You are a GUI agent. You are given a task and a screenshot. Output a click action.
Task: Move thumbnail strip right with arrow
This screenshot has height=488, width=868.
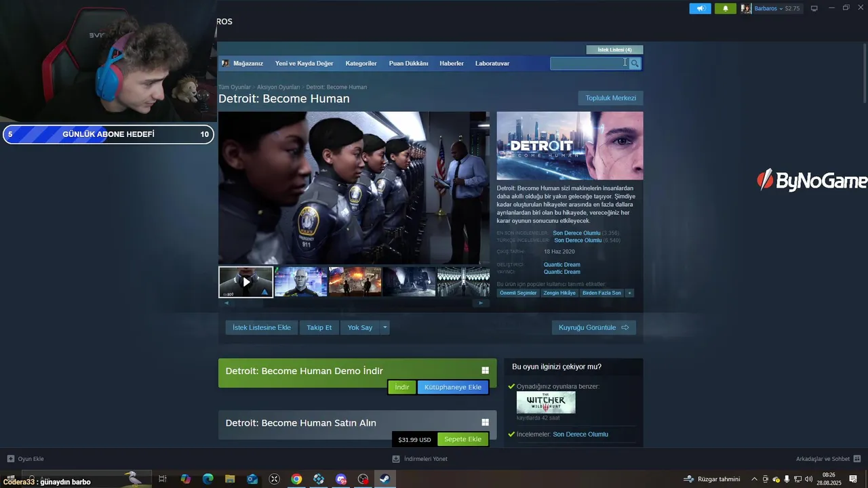point(481,303)
